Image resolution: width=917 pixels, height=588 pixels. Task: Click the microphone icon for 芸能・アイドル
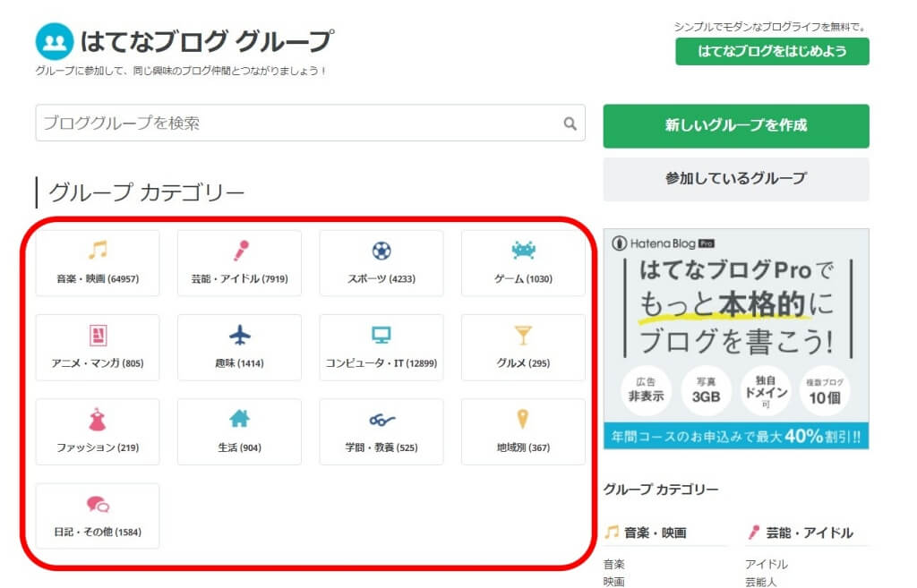coord(240,251)
